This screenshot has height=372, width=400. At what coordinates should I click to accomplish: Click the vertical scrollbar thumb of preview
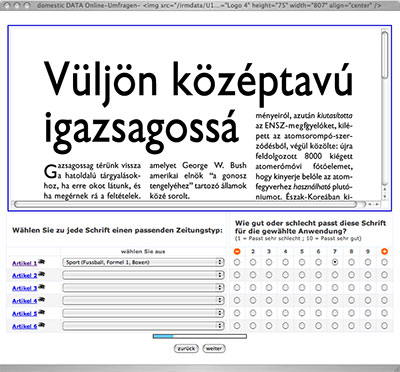[x=385, y=55]
